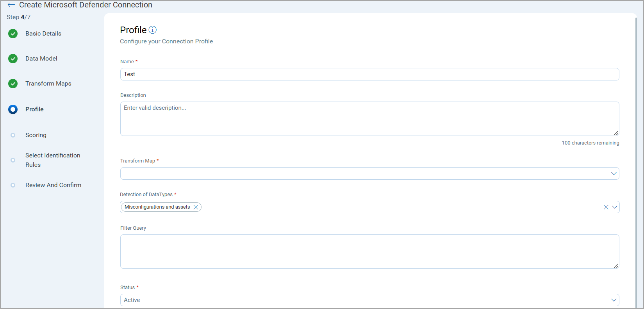Click the Scoring step circle
The width and height of the screenshot is (644, 309).
click(13, 135)
